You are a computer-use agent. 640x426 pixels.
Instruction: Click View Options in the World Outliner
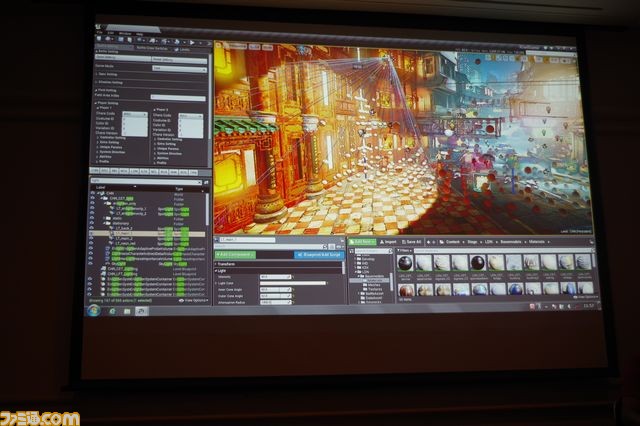pyautogui.click(x=193, y=300)
